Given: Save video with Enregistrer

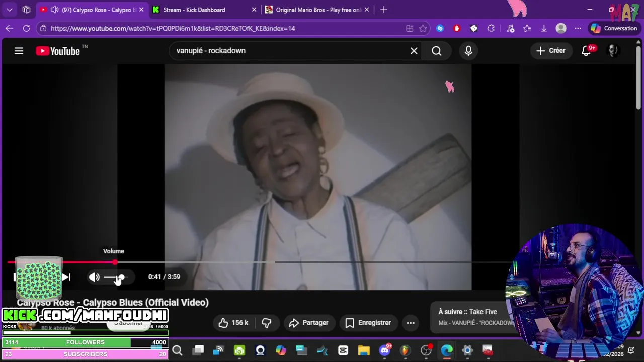Looking at the screenshot, I should tap(368, 323).
